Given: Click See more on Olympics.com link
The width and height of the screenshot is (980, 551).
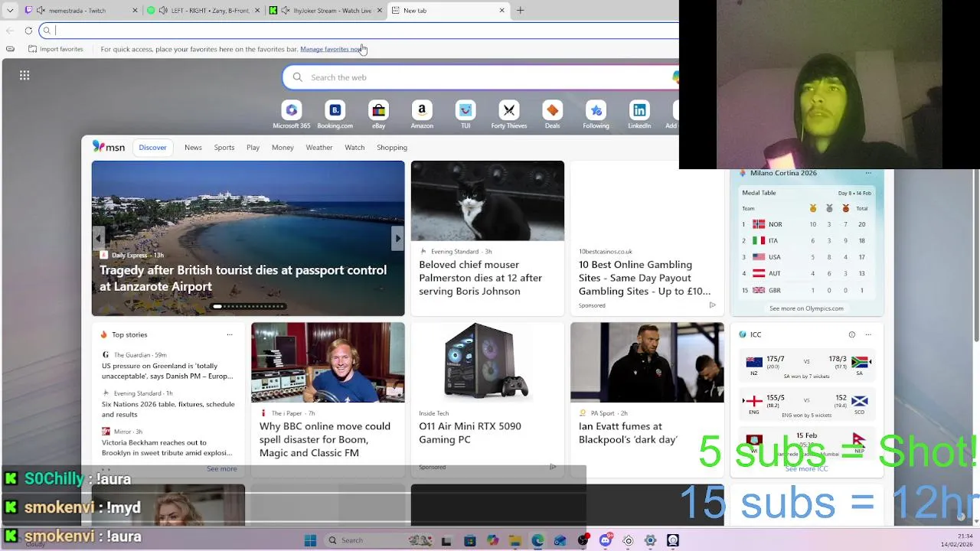Looking at the screenshot, I should [806, 308].
